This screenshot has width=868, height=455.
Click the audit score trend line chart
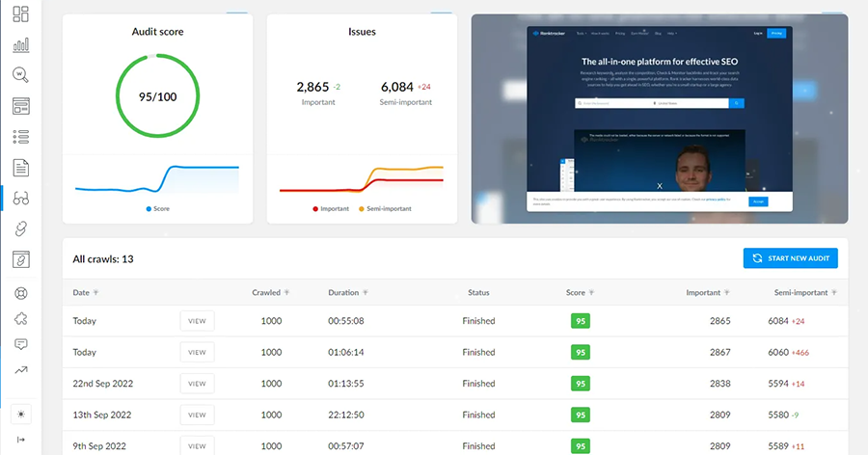point(157,178)
